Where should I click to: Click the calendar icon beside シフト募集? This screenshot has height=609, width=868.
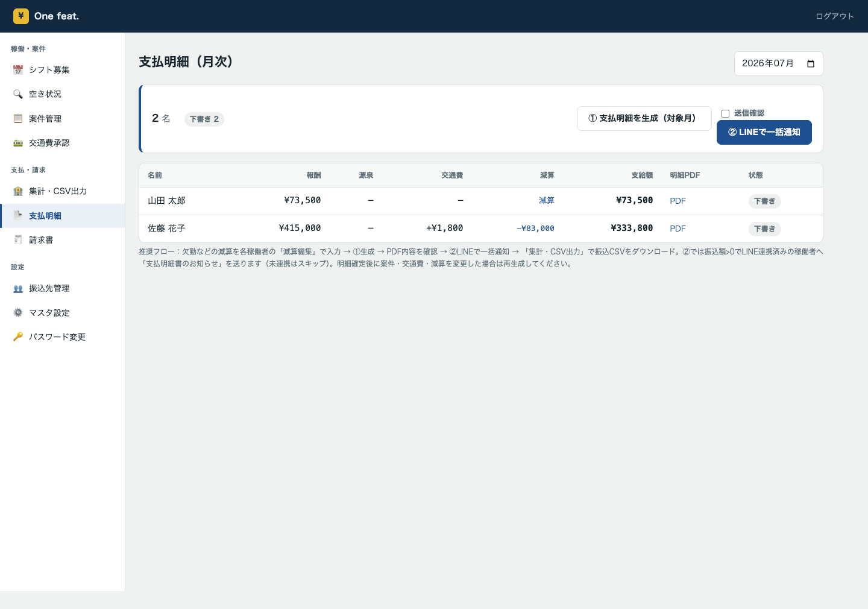[18, 70]
